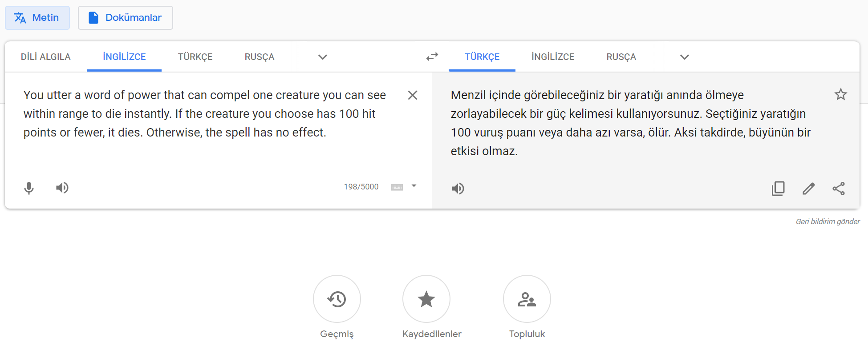Clear the source text with X
This screenshot has height=350, width=868.
(413, 95)
